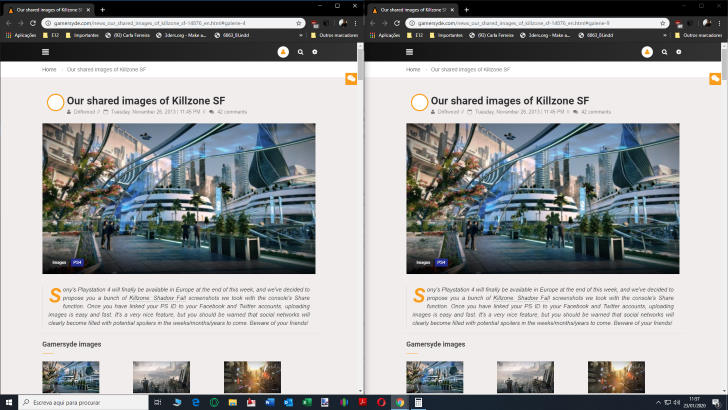Open Chrome profile avatar in left window
This screenshot has height=410, width=728.
point(343,23)
